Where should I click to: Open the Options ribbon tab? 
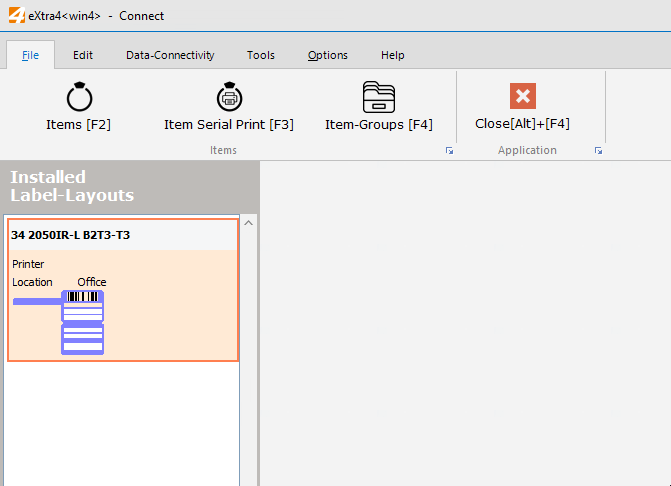tap(328, 55)
